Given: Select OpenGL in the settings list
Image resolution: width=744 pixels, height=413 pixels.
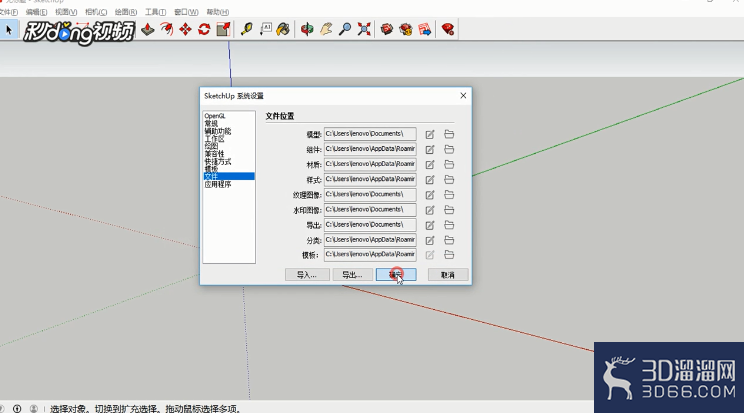Looking at the screenshot, I should click(215, 116).
